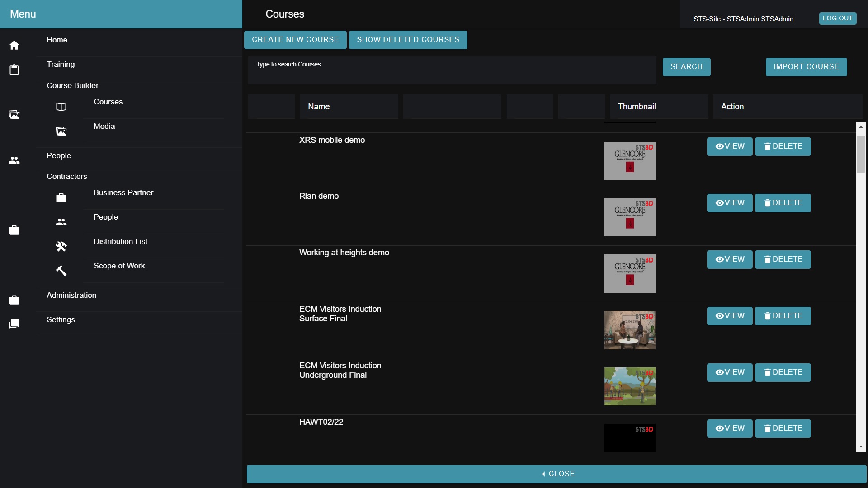
Task: Click the Distribution List crossed-tools icon
Action: pos(61,246)
